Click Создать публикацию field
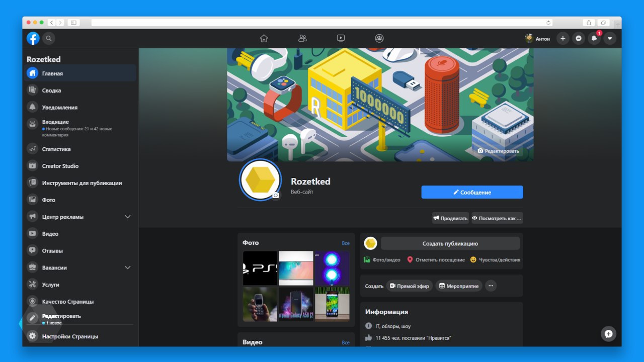 pyautogui.click(x=450, y=243)
